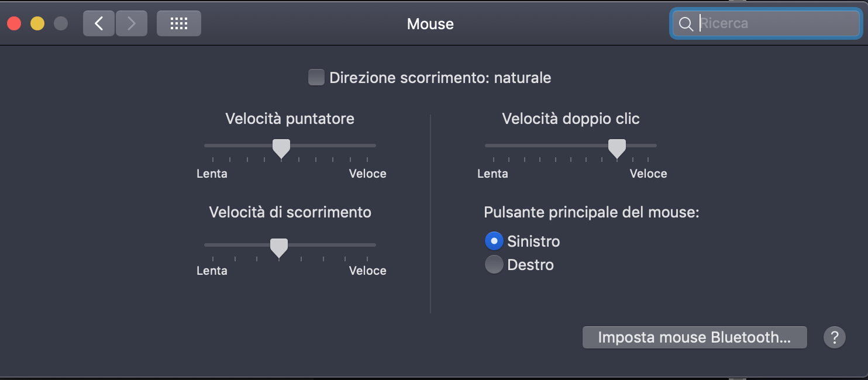Click the magnifying glass search icon
Image resolution: width=868 pixels, height=380 pixels.
point(686,24)
